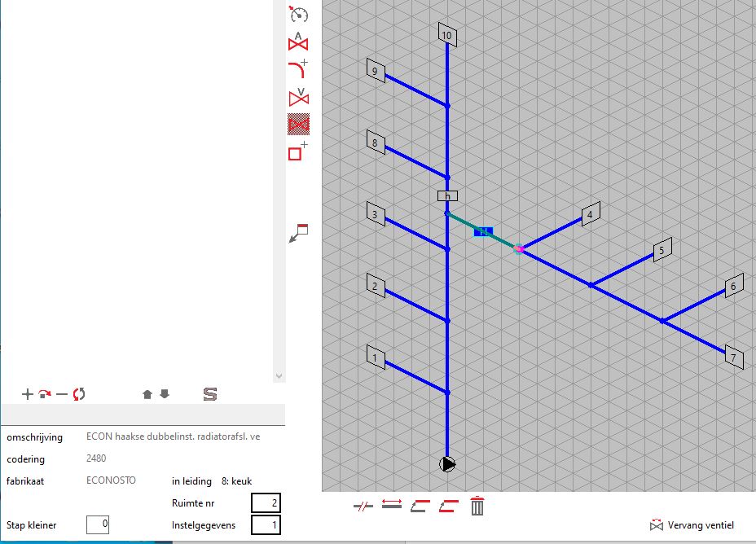Viewport: 756px width, 544px height.
Task: Click the pump symbol at the pipe bottom
Action: [x=447, y=464]
